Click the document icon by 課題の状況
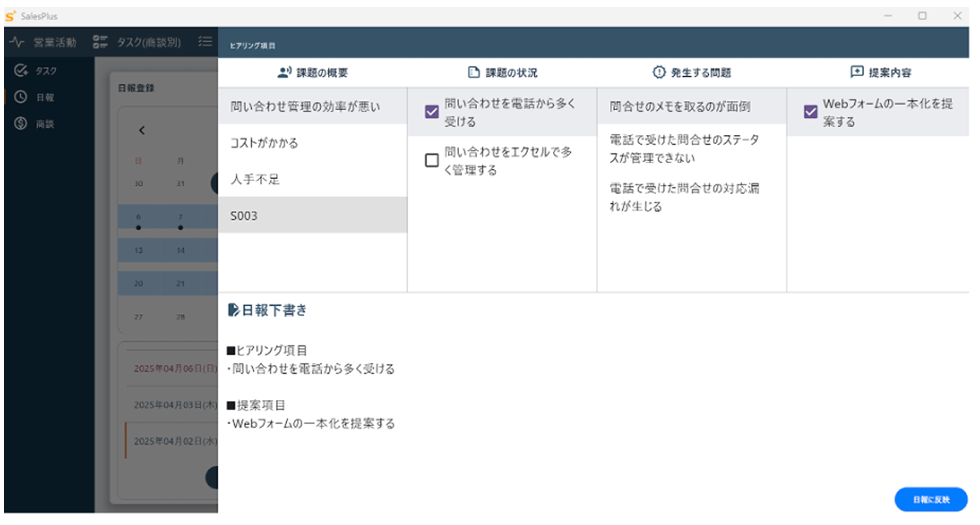Viewport: 980px width, 525px height. coord(474,72)
